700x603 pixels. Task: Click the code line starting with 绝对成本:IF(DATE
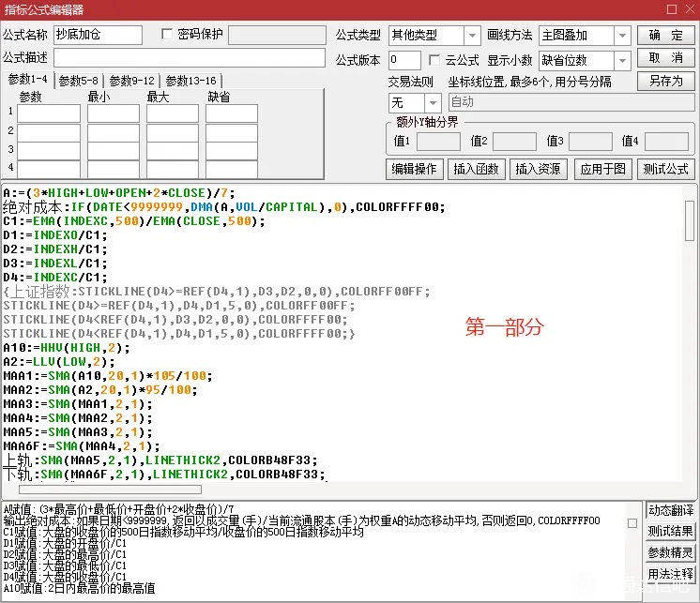pyautogui.click(x=223, y=207)
